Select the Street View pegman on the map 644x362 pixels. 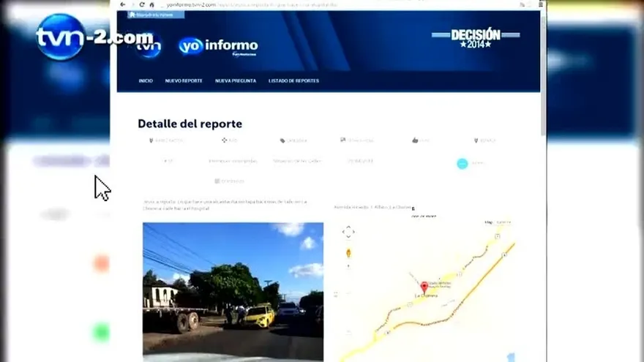point(348,253)
